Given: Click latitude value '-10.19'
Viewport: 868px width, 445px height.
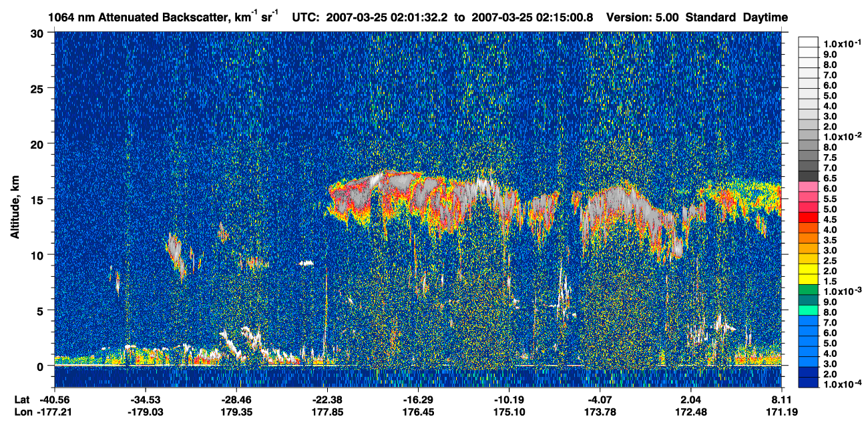Looking at the screenshot, I should pyautogui.click(x=509, y=399).
